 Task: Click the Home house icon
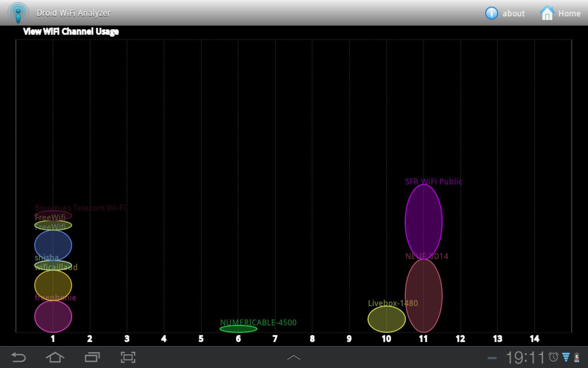pyautogui.click(x=547, y=13)
